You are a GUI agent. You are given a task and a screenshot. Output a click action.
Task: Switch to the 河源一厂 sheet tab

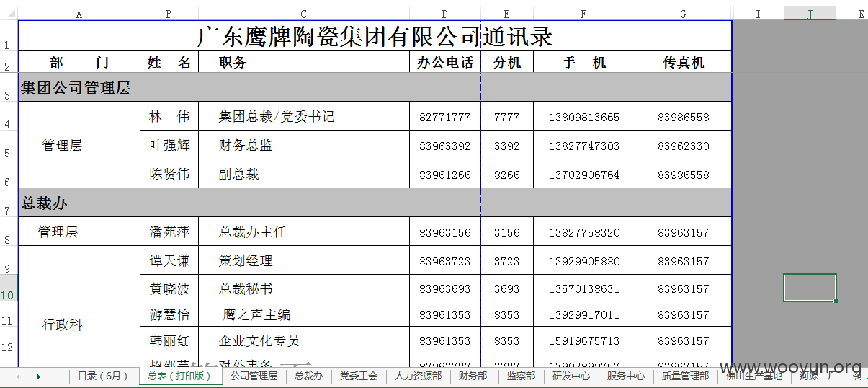click(817, 376)
